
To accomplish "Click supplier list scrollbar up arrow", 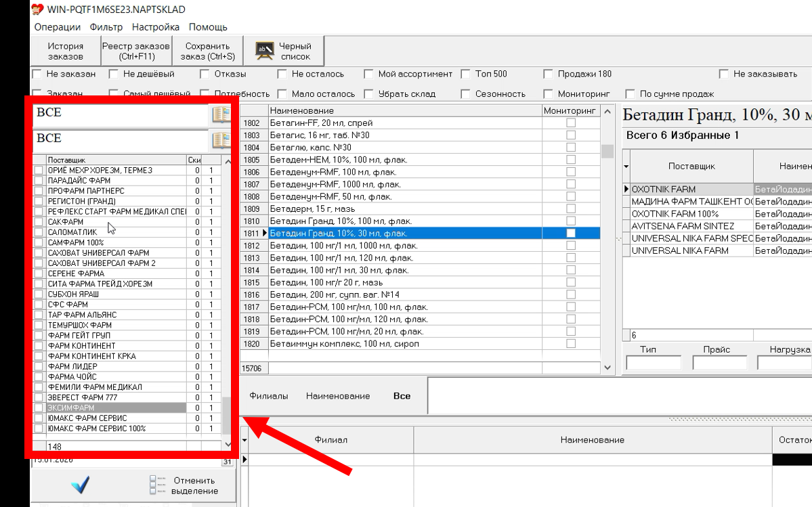I will pos(228,161).
